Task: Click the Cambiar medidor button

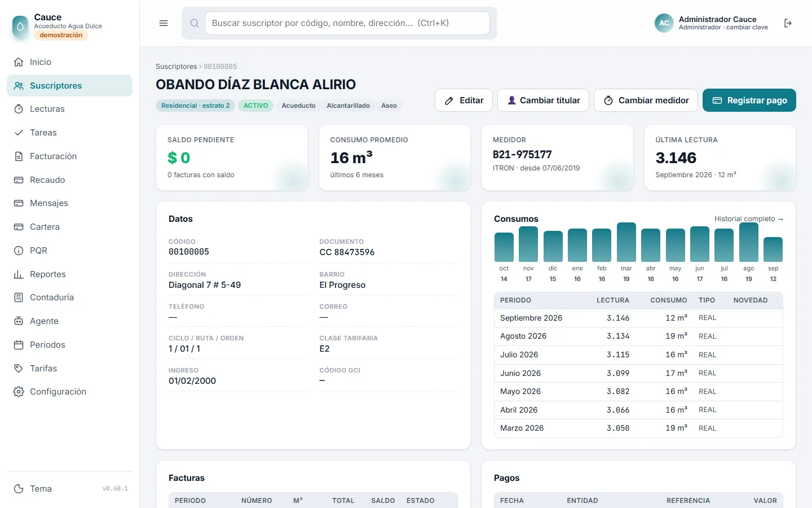Action: tap(646, 100)
